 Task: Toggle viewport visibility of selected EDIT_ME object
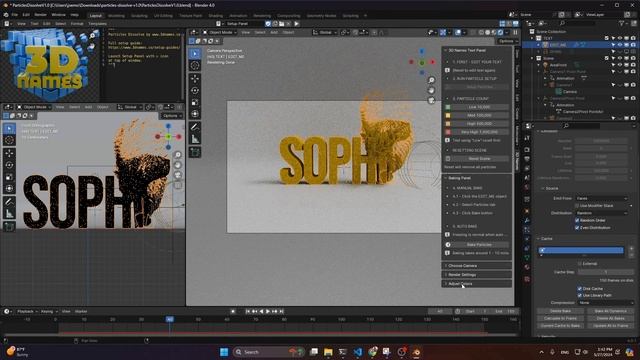[620, 45]
